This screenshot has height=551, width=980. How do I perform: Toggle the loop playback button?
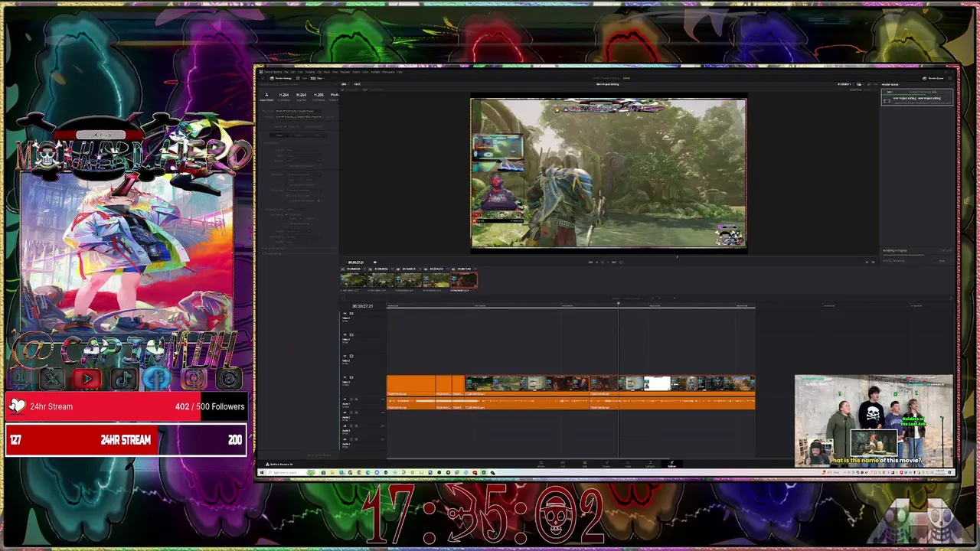point(621,262)
